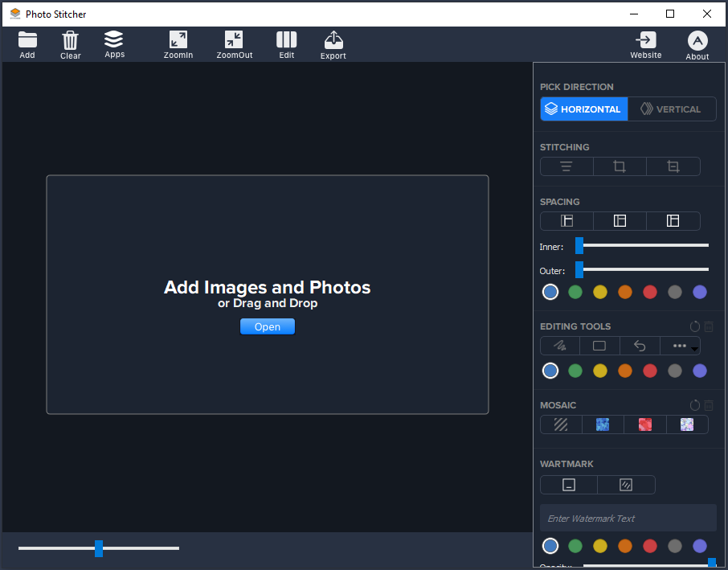Click the crop icon under Stitching
The image size is (728, 570).
[x=620, y=166]
